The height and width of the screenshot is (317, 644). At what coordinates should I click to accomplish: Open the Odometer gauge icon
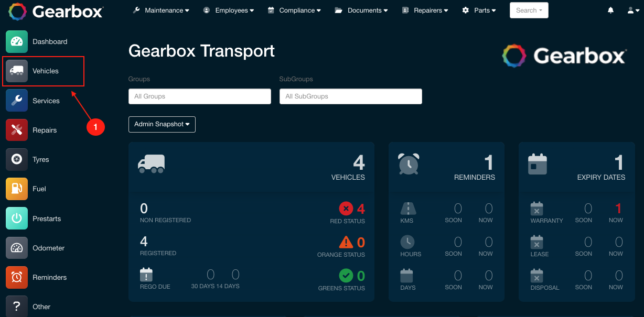coord(17,248)
